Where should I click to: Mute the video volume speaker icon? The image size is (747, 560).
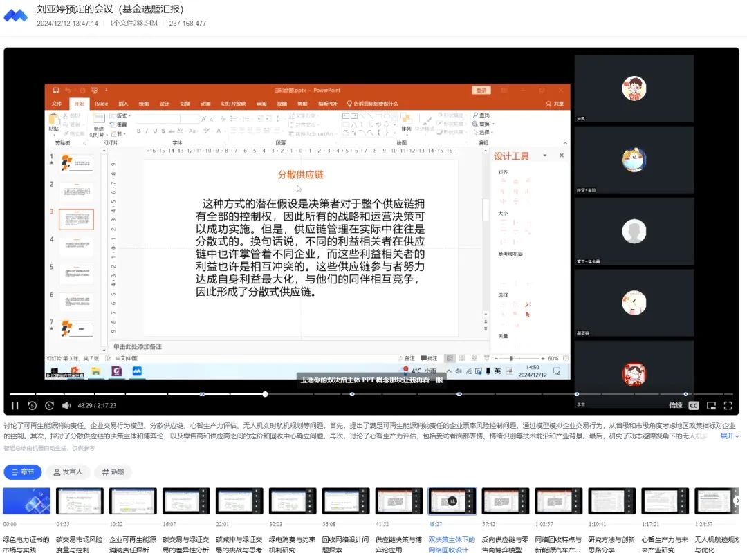coord(66,405)
